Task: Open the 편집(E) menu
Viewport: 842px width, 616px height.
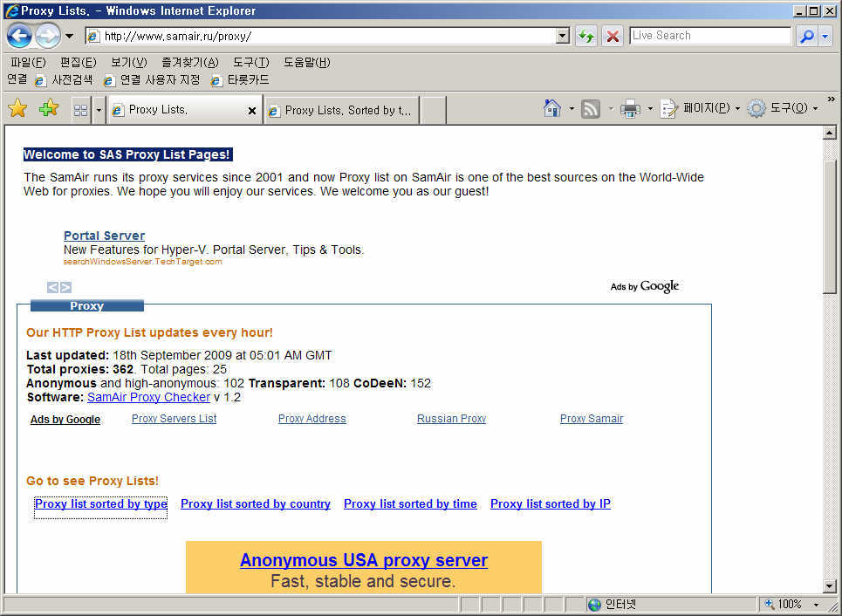Action: [x=78, y=62]
